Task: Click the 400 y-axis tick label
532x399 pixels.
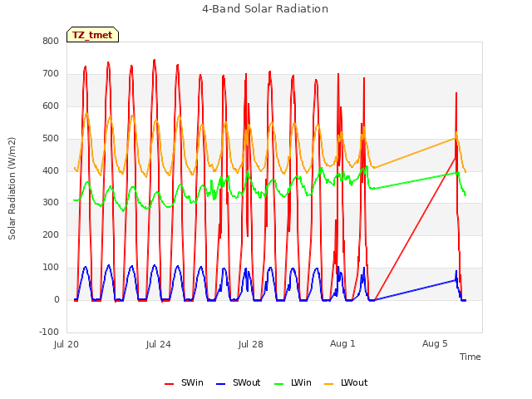Action: tap(51, 170)
